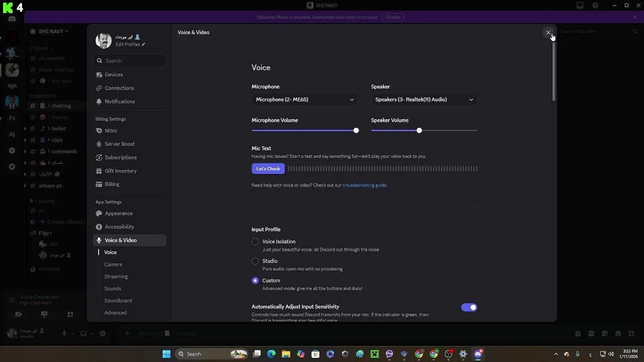Open Subscriptions via the refresh icon
This screenshot has height=362, width=644.
[99, 157]
